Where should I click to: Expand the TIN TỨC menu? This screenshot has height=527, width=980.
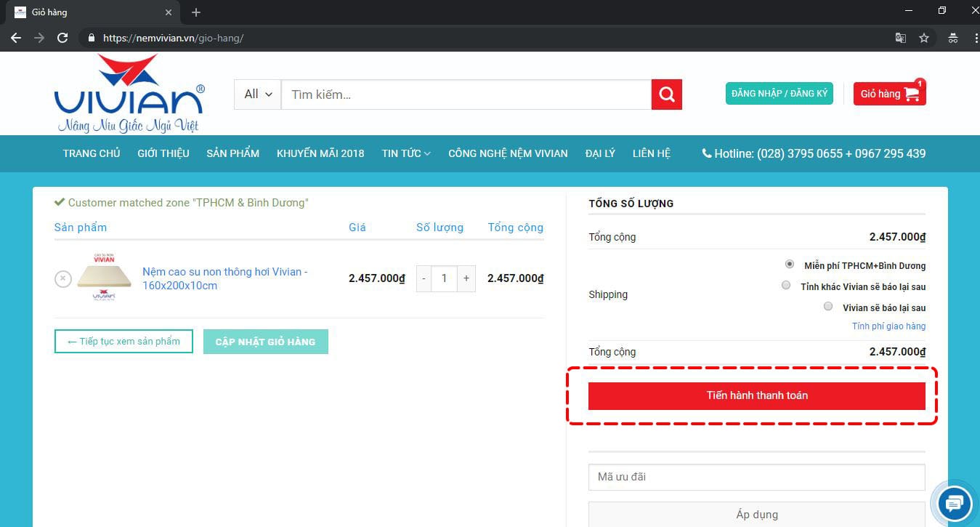pos(406,153)
